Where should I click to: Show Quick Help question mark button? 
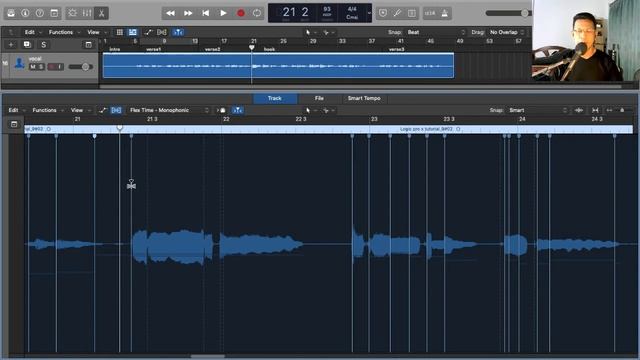point(40,13)
